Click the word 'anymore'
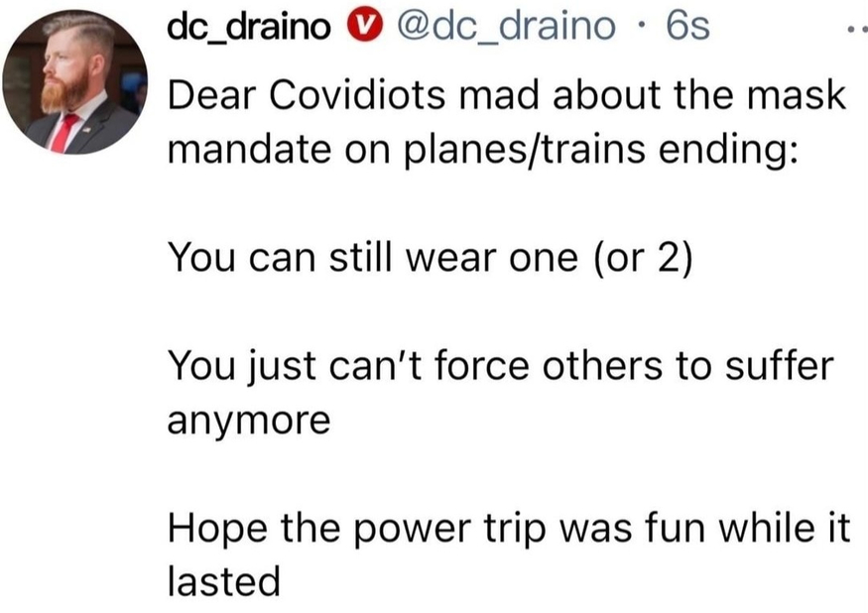Screen dimensions: 868x613 (249, 422)
